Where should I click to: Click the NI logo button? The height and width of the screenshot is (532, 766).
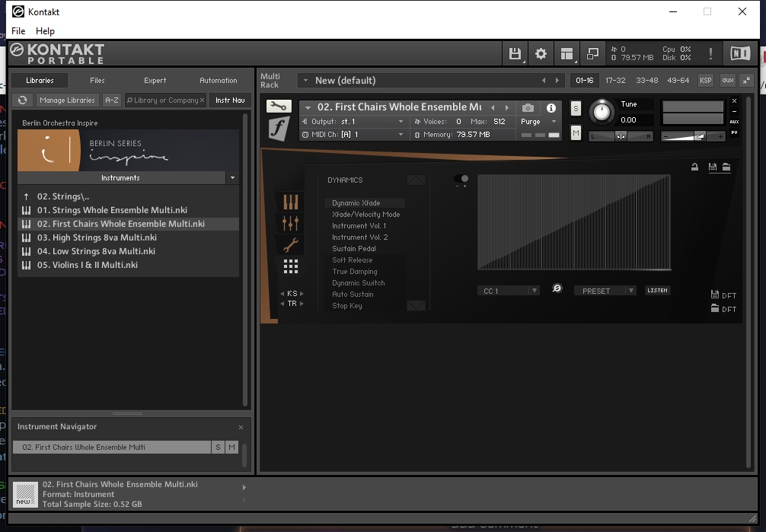click(x=740, y=53)
